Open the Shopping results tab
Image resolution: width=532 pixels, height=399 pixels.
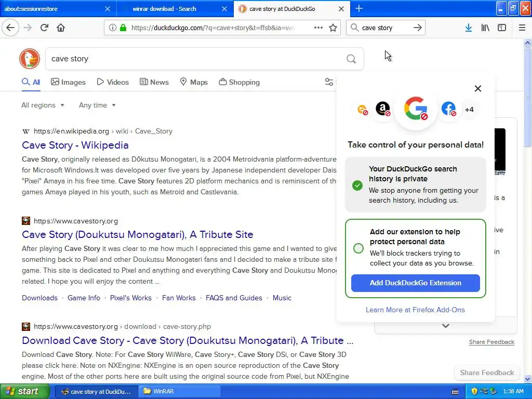pos(239,82)
